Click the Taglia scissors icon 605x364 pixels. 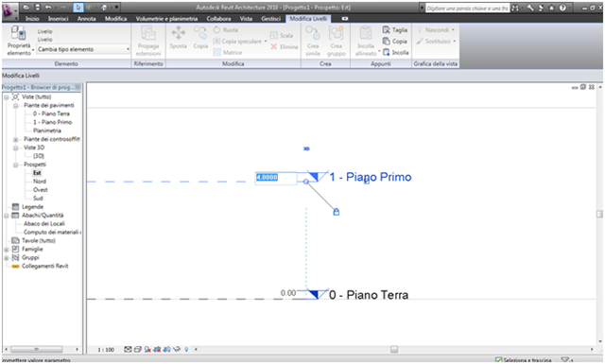(x=387, y=29)
